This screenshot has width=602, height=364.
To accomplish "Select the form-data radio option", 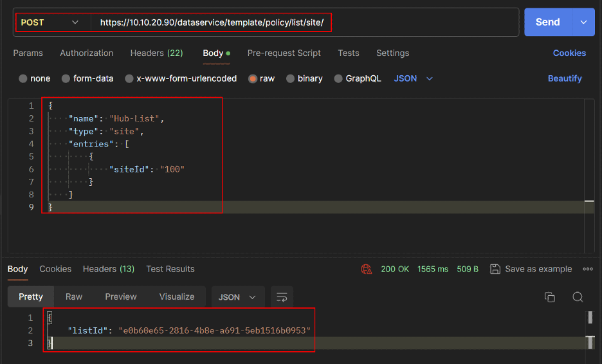I will (66, 78).
